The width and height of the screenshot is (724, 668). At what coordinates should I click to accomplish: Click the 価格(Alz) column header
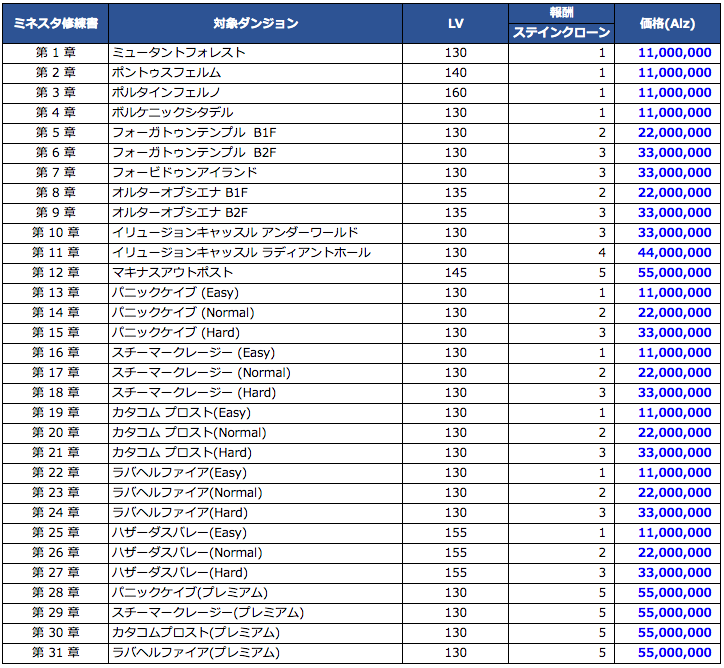[667, 24]
